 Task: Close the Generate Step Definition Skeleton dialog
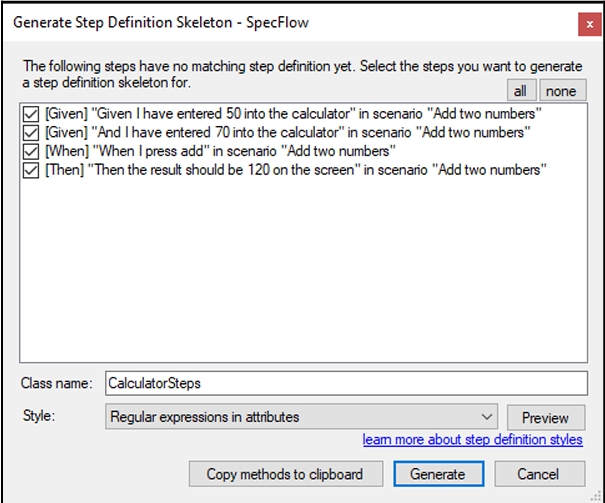point(583,21)
